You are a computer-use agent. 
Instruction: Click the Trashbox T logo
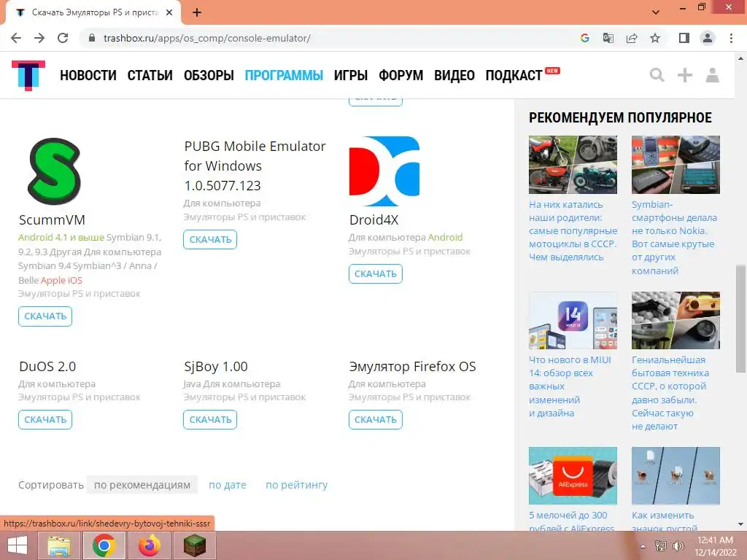coord(28,75)
